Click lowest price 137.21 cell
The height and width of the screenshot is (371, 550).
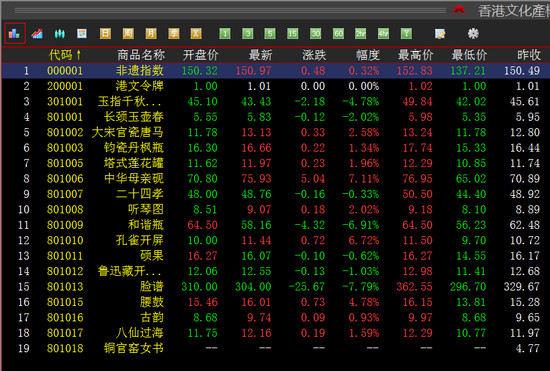(x=468, y=70)
